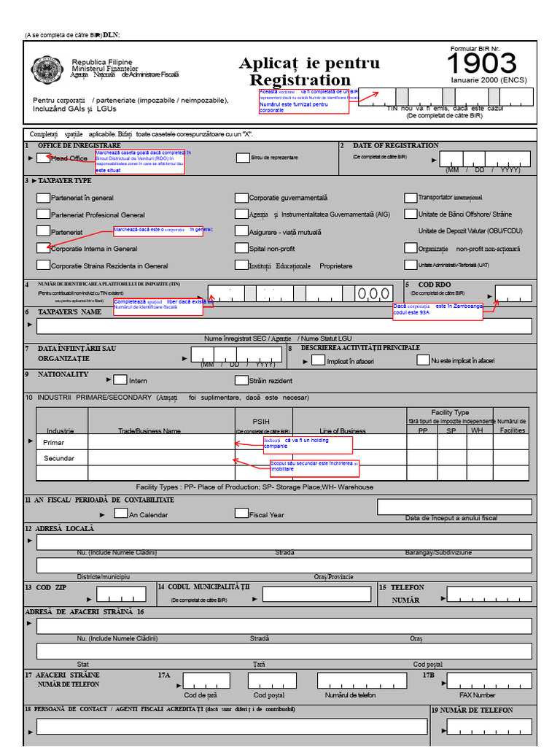Check Parteneriat Profesional General box

(43, 214)
